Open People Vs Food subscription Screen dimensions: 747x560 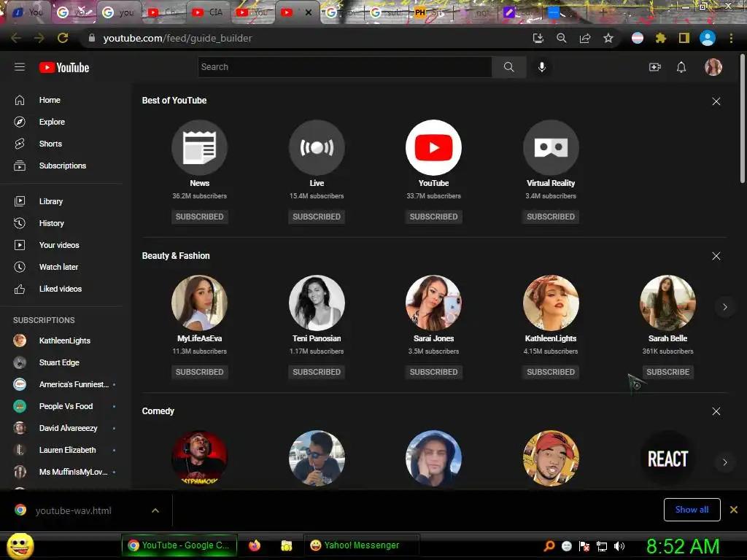(66, 406)
